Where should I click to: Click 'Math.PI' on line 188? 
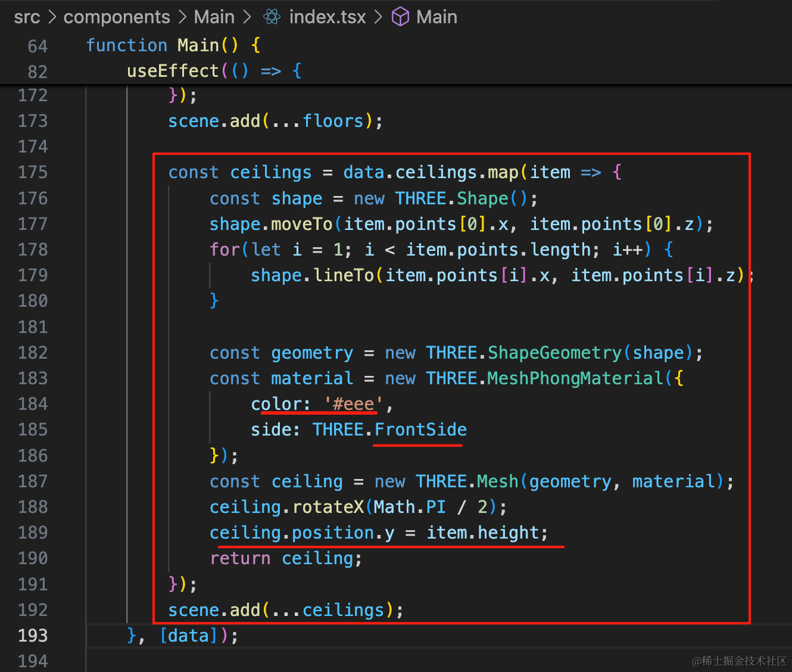coord(410,507)
